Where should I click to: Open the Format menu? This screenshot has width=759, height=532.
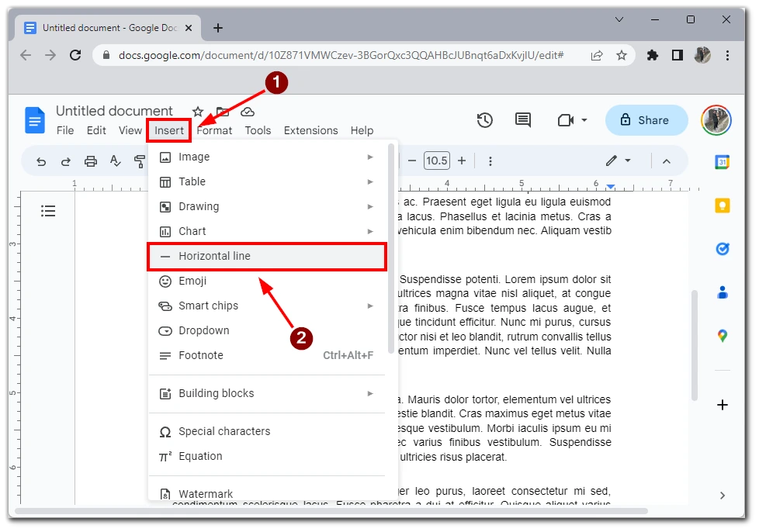214,130
